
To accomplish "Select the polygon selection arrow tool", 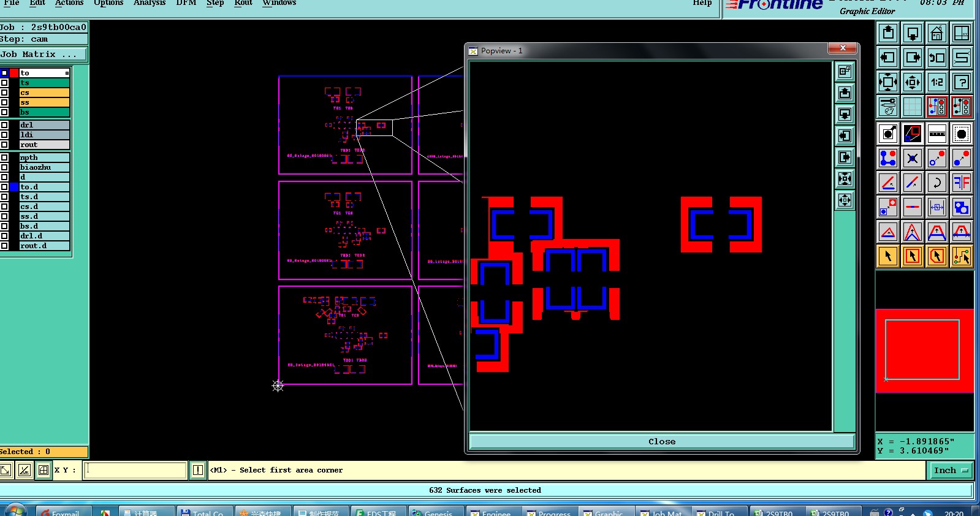I will tap(937, 256).
